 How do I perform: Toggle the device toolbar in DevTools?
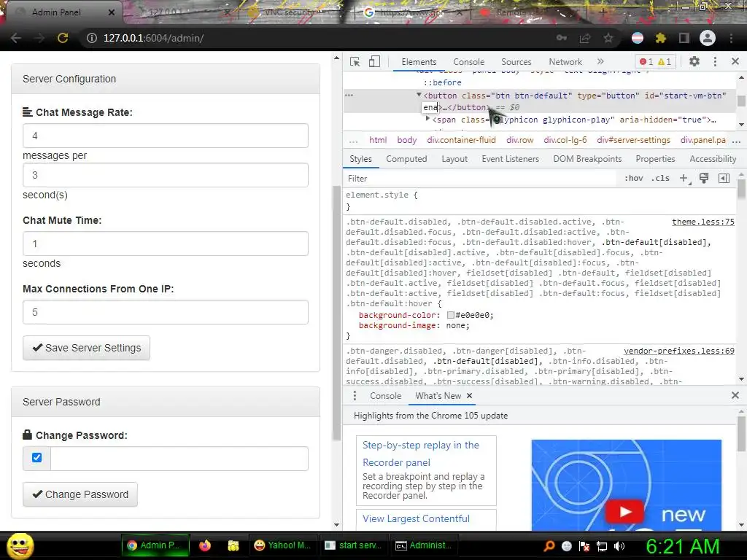374,61
